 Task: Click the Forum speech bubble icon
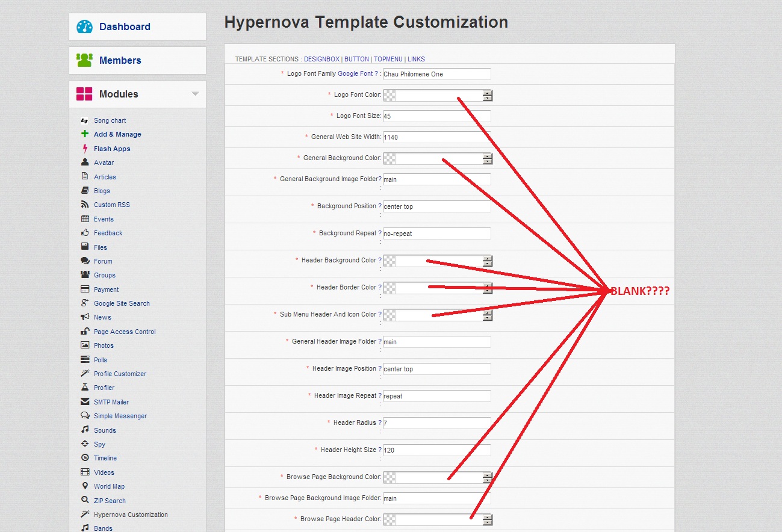pyautogui.click(x=85, y=261)
